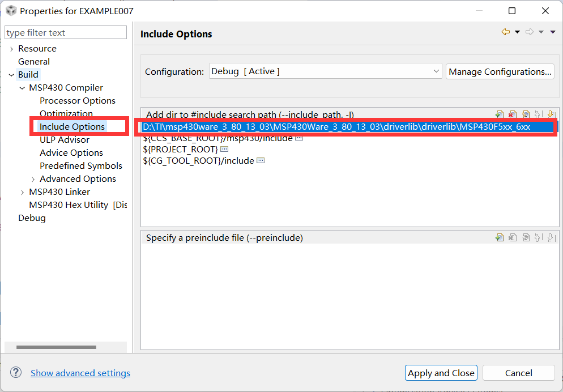Click the ellipsis after ${PROJECT_ROOT}

pos(224,149)
